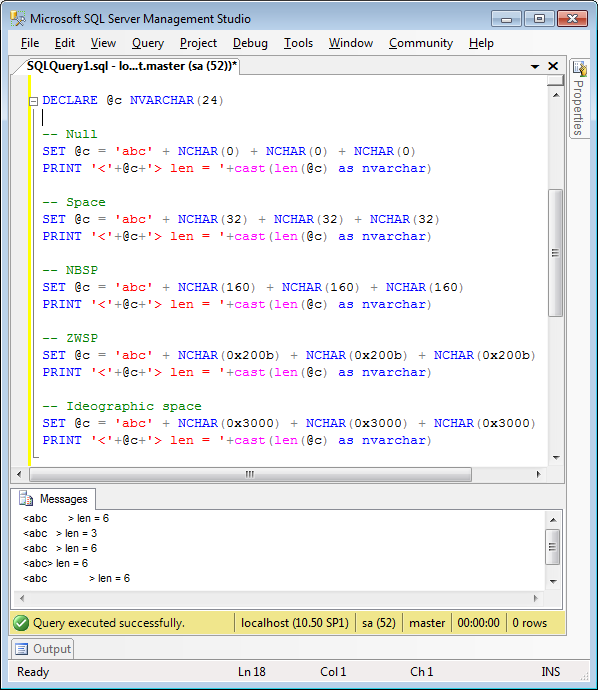Click editor horizontal scrollbar right arrow
The height and width of the screenshot is (690, 598).
[x=539, y=474]
